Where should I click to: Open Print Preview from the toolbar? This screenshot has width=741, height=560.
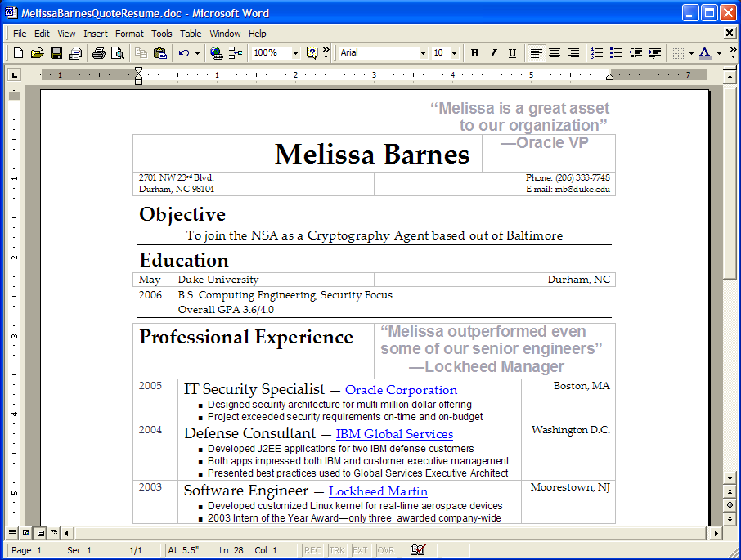118,53
